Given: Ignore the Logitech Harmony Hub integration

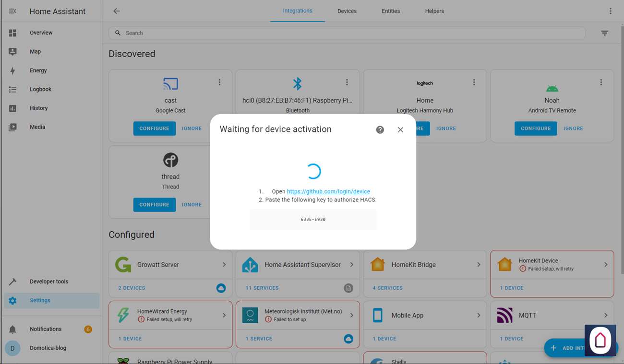Looking at the screenshot, I should (x=446, y=129).
